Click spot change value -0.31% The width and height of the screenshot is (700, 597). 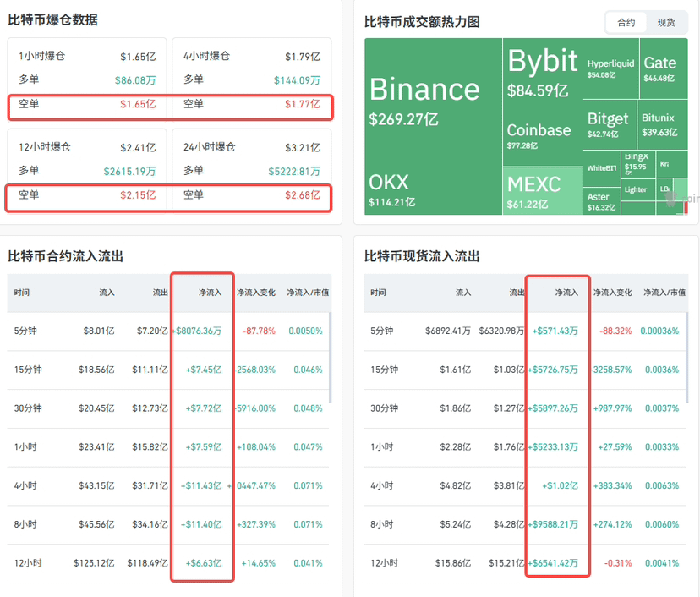[618, 563]
